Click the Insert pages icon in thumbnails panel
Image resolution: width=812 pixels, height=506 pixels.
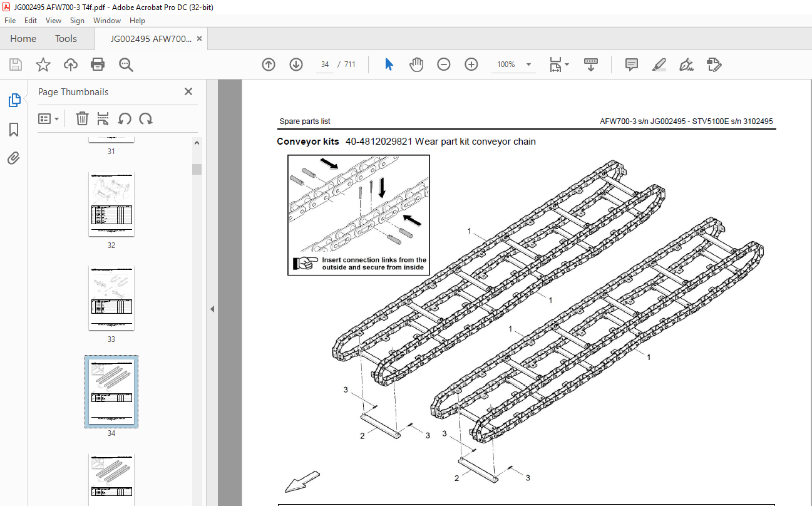tap(103, 118)
